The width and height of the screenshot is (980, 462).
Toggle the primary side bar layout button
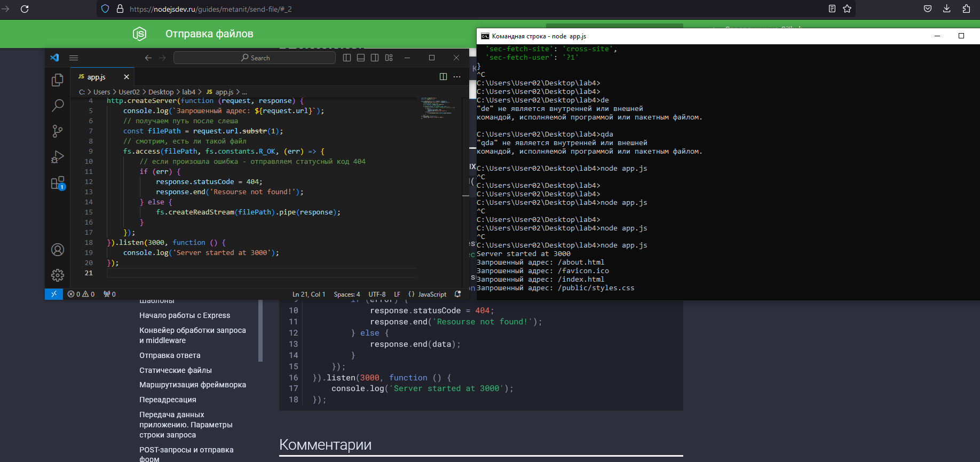[x=347, y=58]
